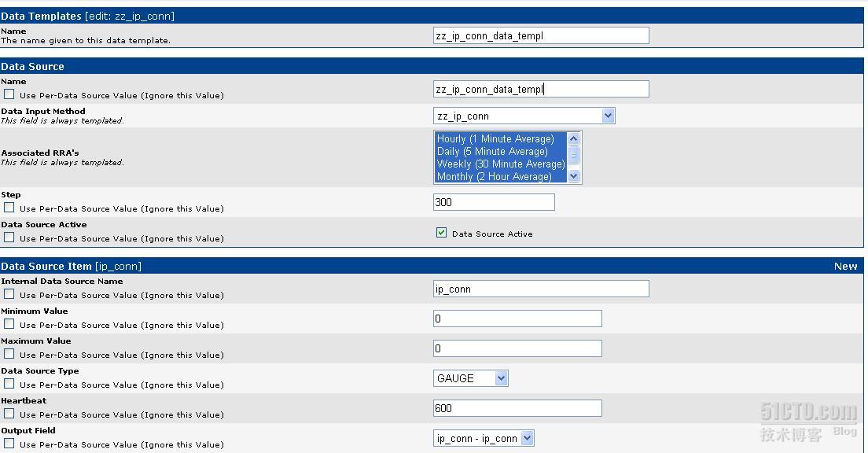Tick the per-data source checkbox under Step
868x453 pixels.
9,208
